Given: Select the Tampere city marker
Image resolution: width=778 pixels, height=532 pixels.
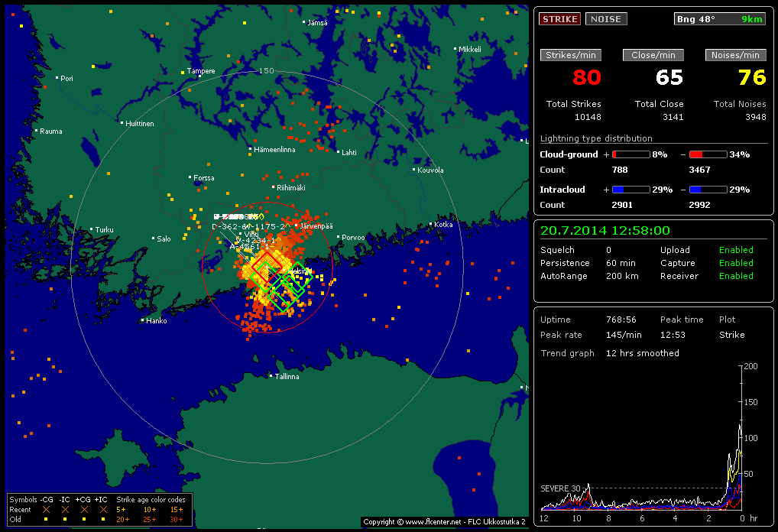Looking at the screenshot, I should 183,72.
